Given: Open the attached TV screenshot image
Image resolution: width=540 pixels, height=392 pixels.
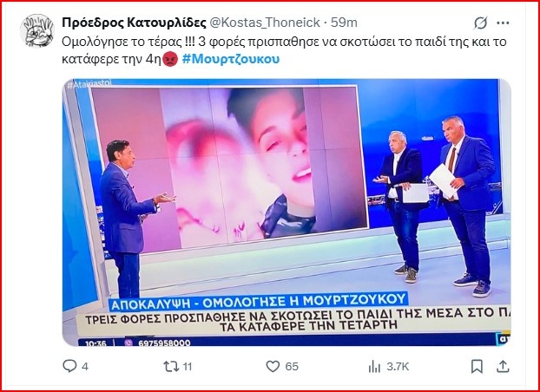Looking at the screenshot, I should tap(286, 212).
